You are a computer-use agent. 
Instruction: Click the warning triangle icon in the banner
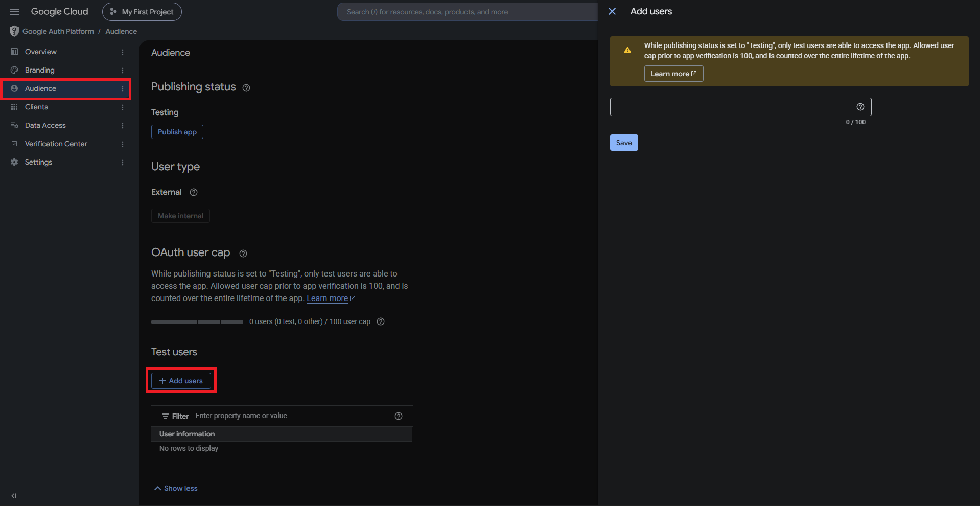(627, 50)
